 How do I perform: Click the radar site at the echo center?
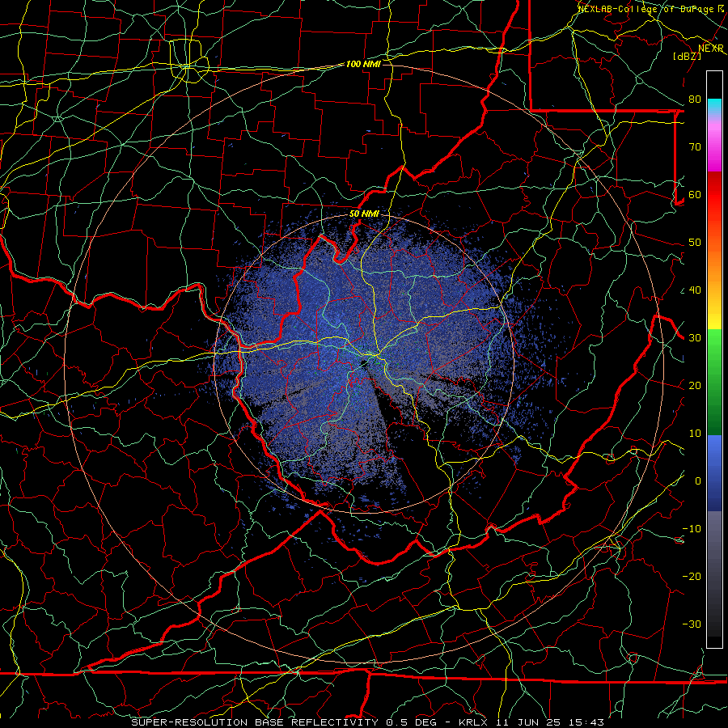[364, 363]
